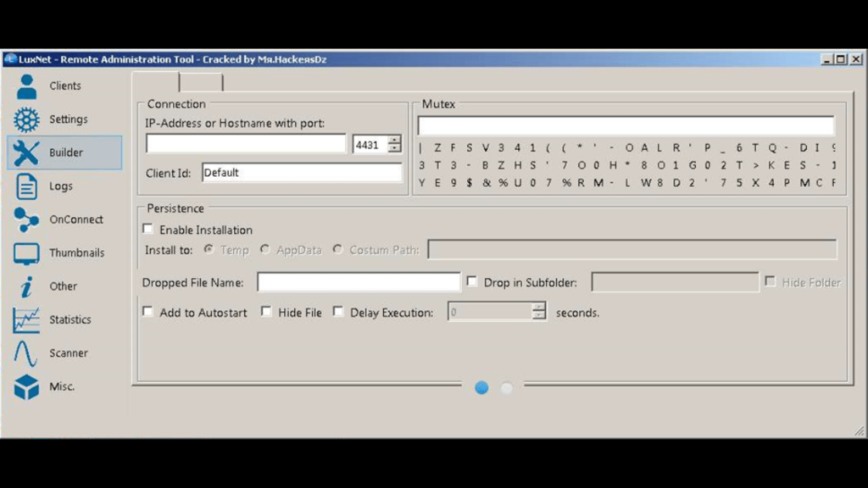Select the AppData install location radio
The height and width of the screenshot is (488, 868).
pos(265,249)
